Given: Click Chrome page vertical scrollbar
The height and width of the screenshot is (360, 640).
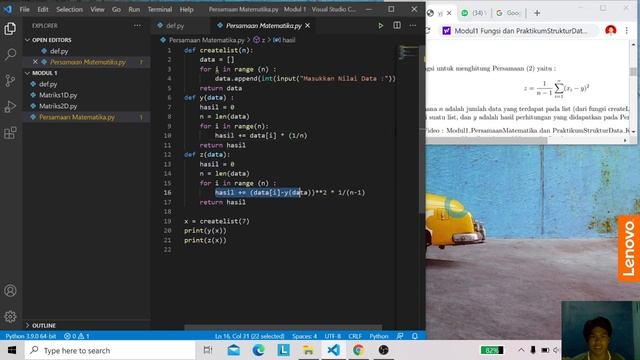Looking at the screenshot, I should pyautogui.click(x=633, y=72).
